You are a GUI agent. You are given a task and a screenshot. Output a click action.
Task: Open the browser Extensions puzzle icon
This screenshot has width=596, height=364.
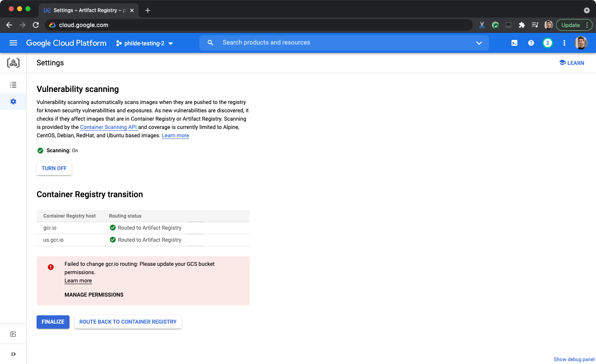pyautogui.click(x=522, y=25)
